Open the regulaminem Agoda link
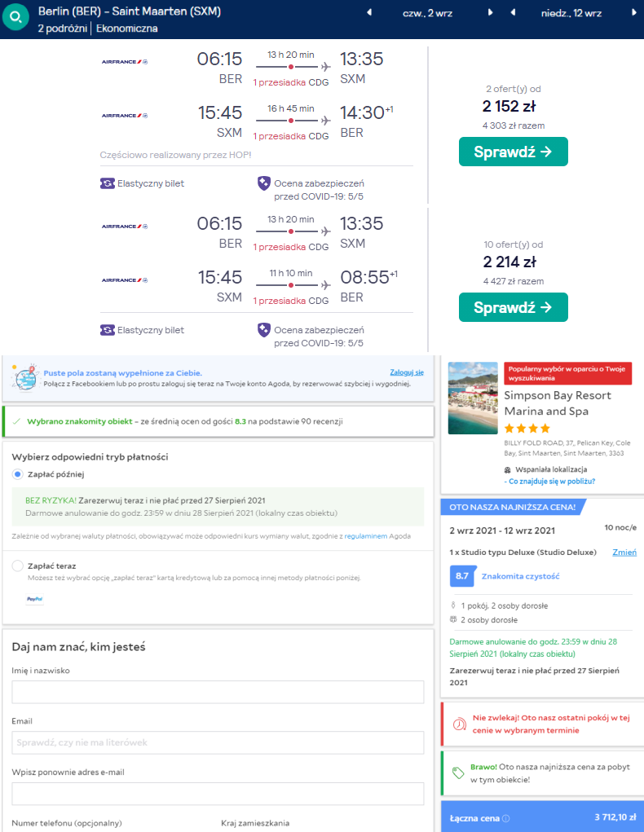The image size is (644, 832). pyautogui.click(x=366, y=536)
